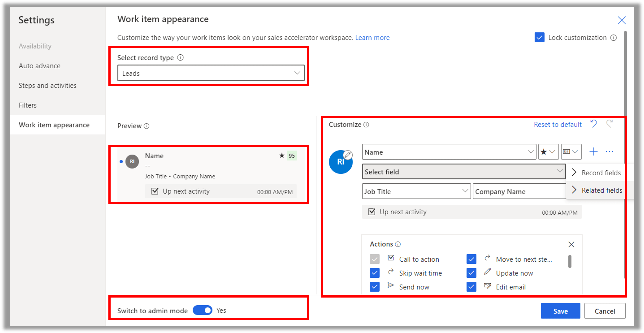
Task: Uncheck the Lock customization checkbox
Action: [x=539, y=37]
